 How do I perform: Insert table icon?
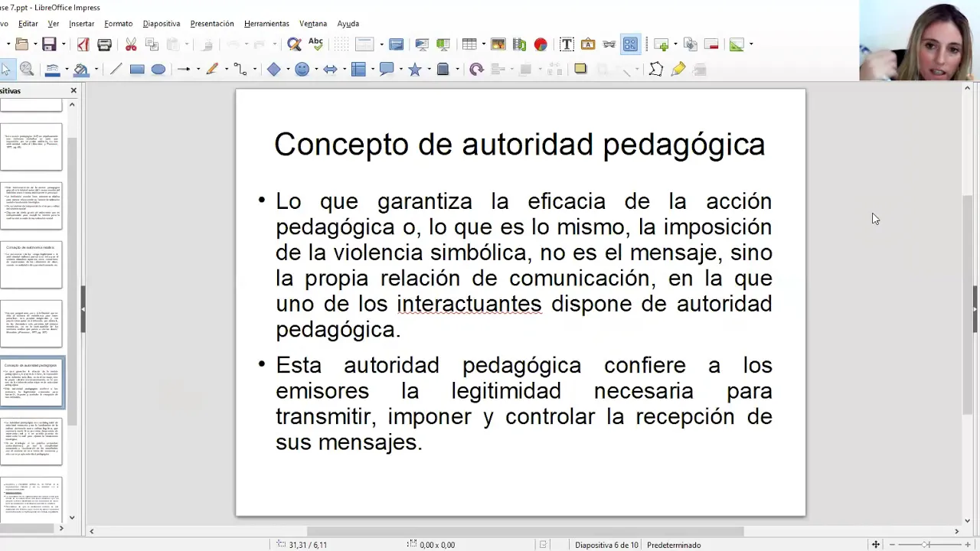tap(469, 44)
